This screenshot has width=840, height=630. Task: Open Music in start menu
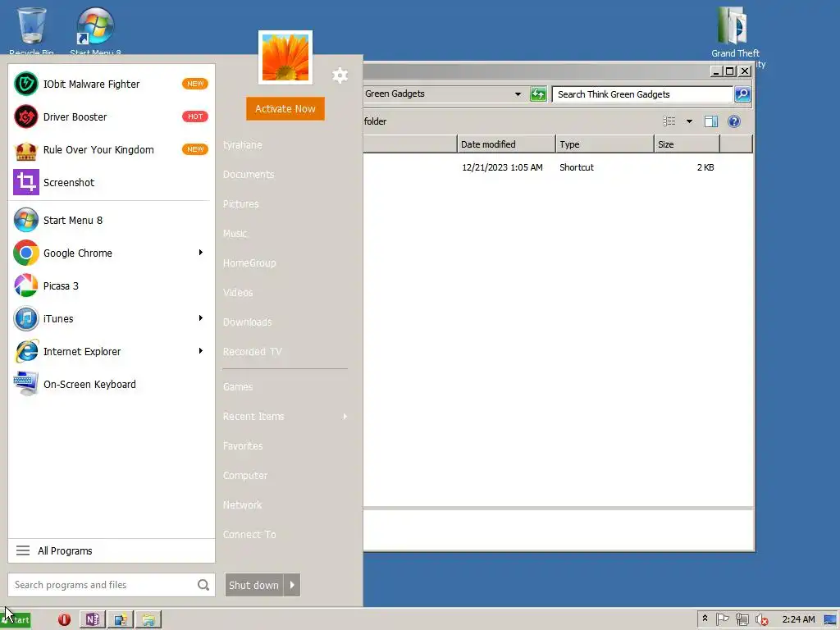tap(235, 234)
